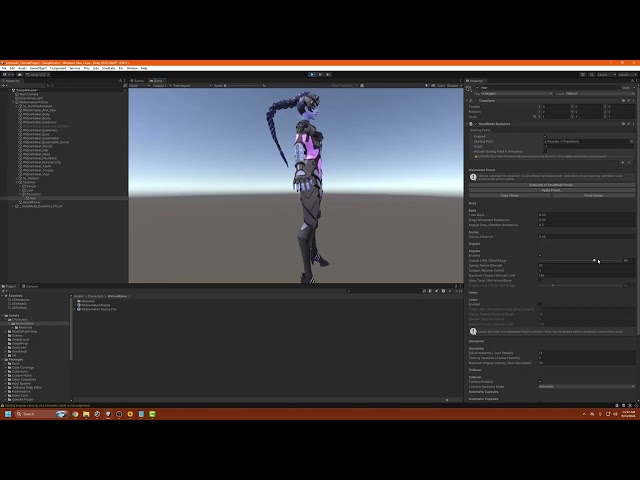Click the Subscribe to Preset button
Viewport: 640px width, 480px height.
[551, 185]
